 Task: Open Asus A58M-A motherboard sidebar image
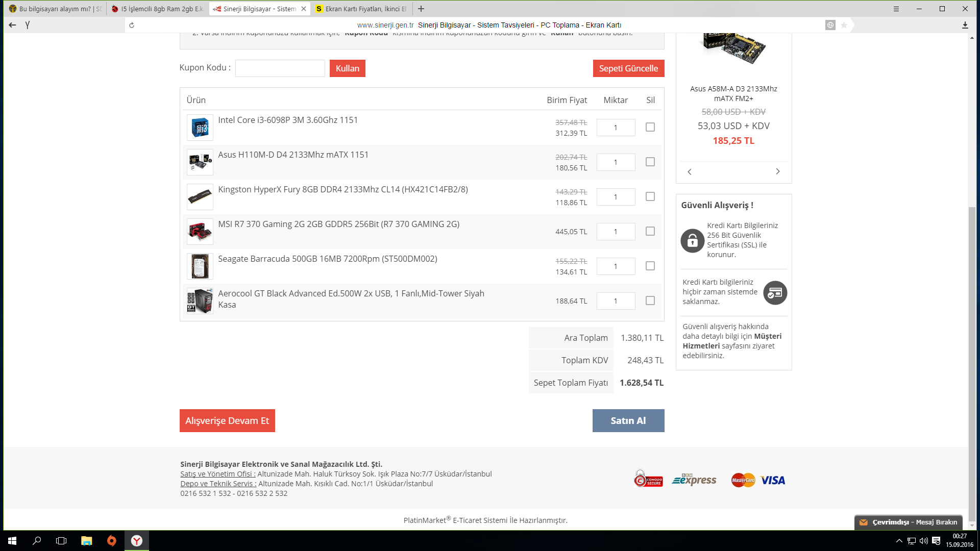pyautogui.click(x=733, y=48)
